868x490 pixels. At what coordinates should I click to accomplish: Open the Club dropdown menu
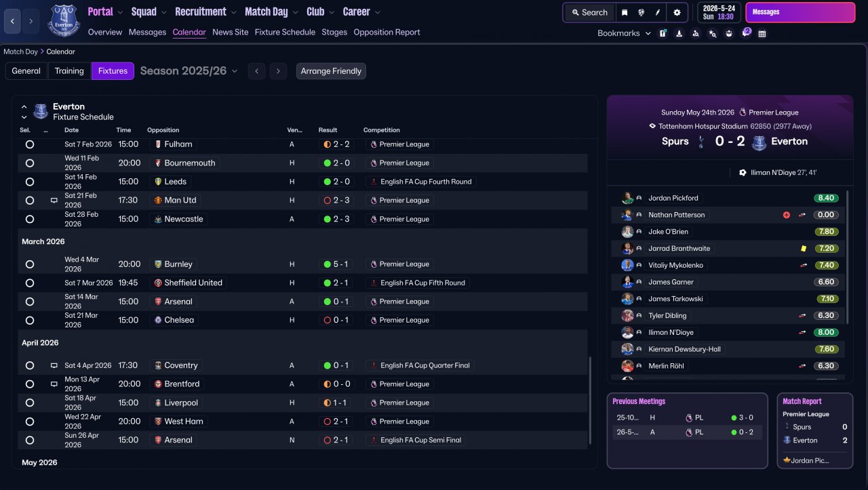click(x=320, y=12)
